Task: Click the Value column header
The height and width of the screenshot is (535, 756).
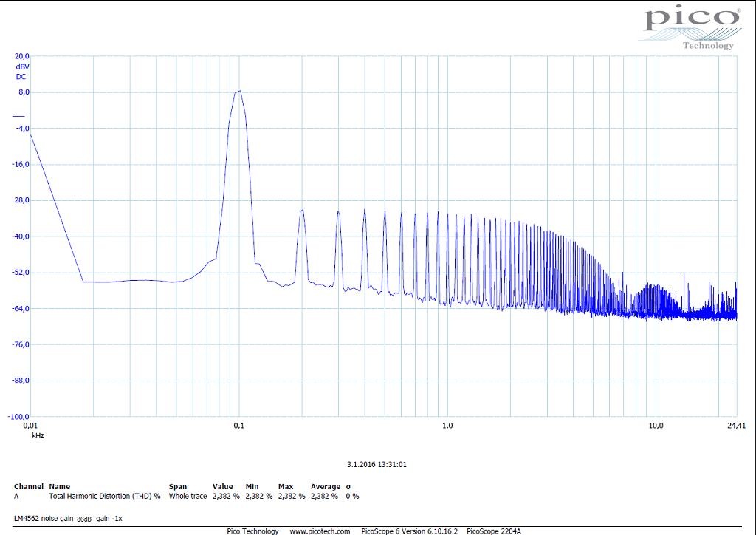Action: coord(222,487)
